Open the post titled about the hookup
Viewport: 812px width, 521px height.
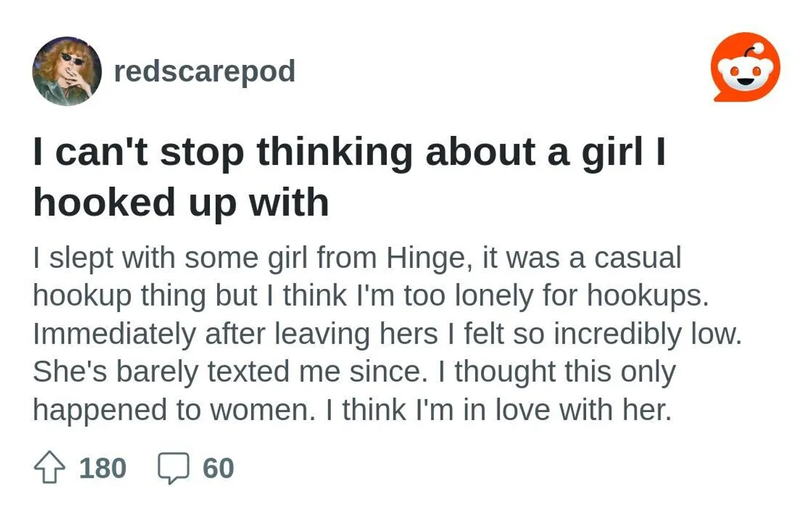point(348,176)
